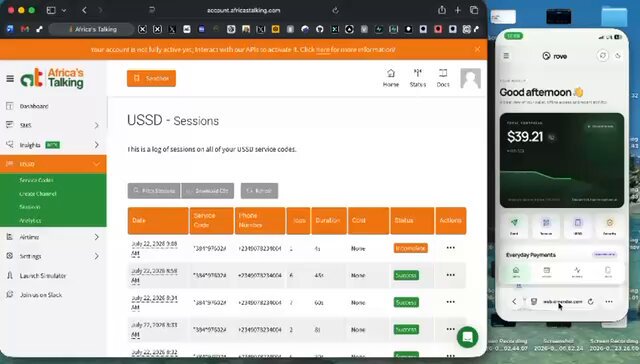Expand the SMS sidebar section

pyautogui.click(x=53, y=125)
